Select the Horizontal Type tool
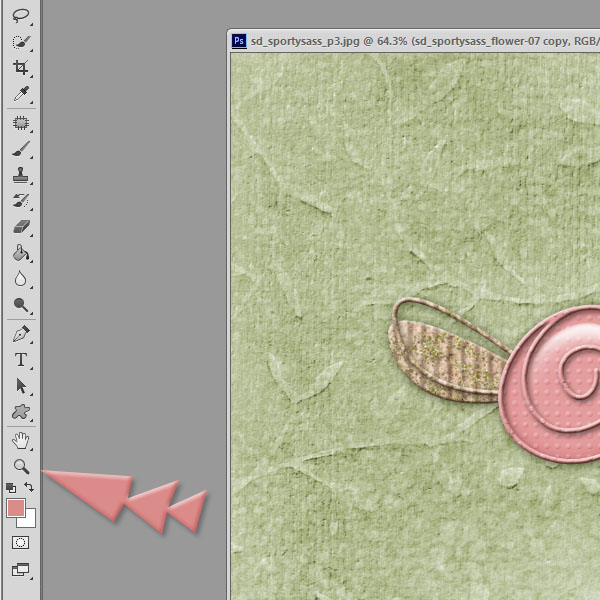 click(21, 360)
